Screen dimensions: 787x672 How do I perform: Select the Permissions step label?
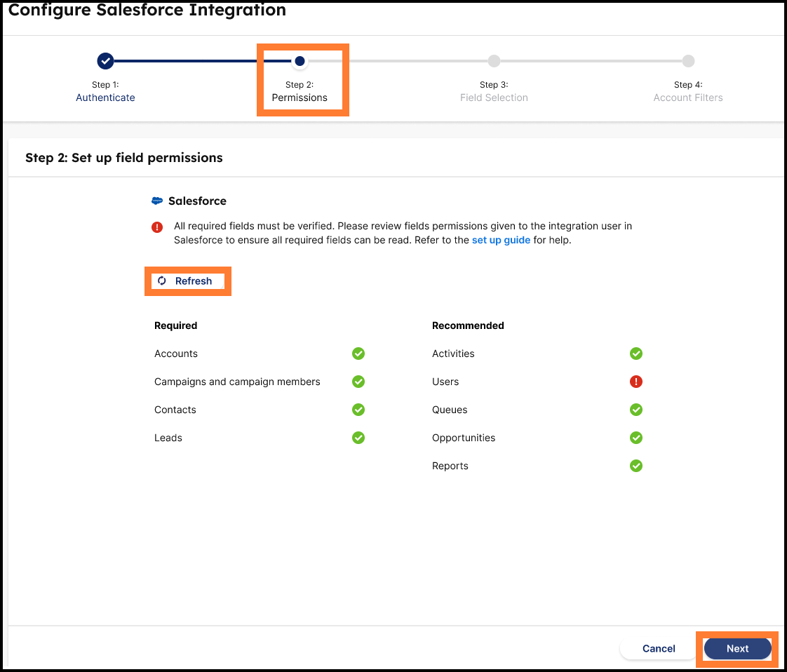[300, 98]
